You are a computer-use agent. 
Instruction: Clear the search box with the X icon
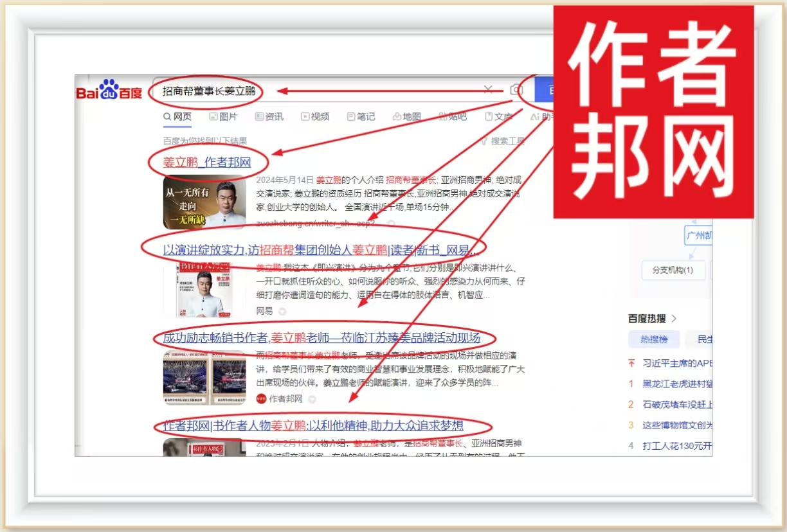(x=488, y=90)
